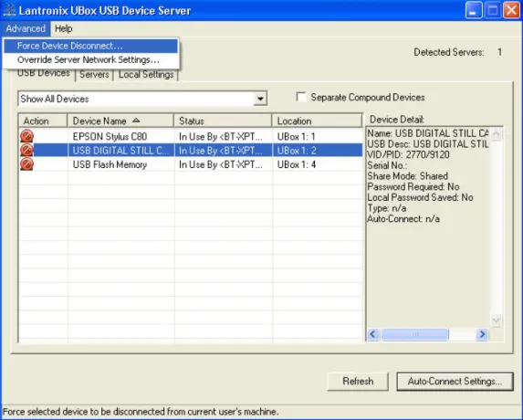The height and width of the screenshot is (420, 523).
Task: Choose Override Server Network Settings entry
Action: click(x=90, y=59)
